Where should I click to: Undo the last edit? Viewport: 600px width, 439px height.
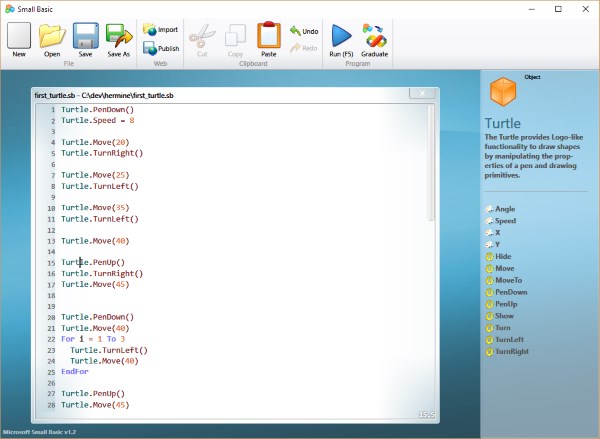click(x=304, y=31)
